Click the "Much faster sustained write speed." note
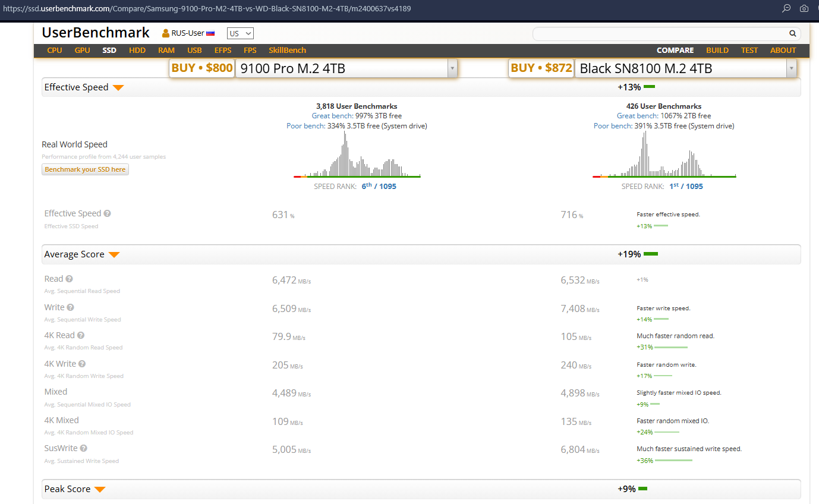 click(689, 449)
